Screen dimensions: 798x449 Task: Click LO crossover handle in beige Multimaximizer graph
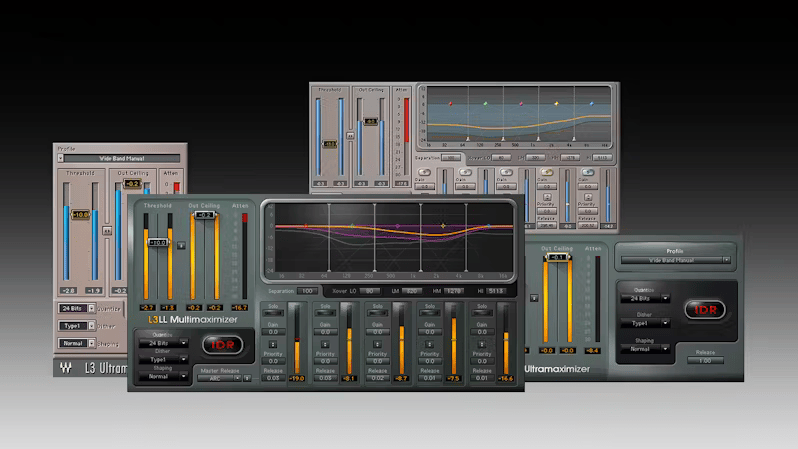point(468,138)
